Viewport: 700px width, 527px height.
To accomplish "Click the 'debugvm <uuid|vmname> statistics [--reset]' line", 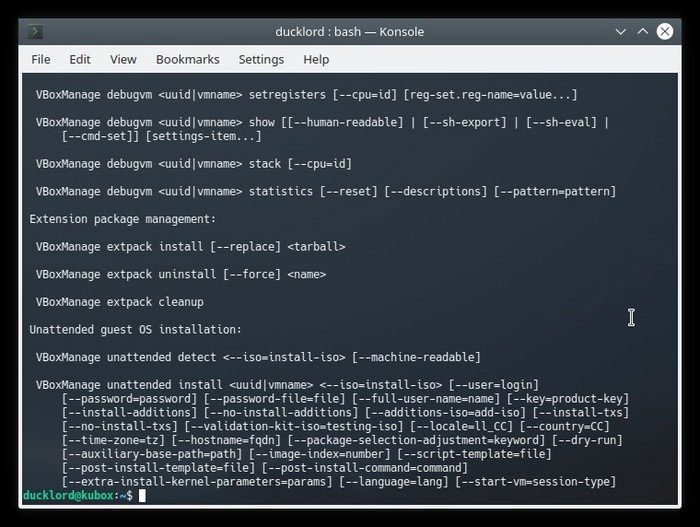I will point(326,192).
